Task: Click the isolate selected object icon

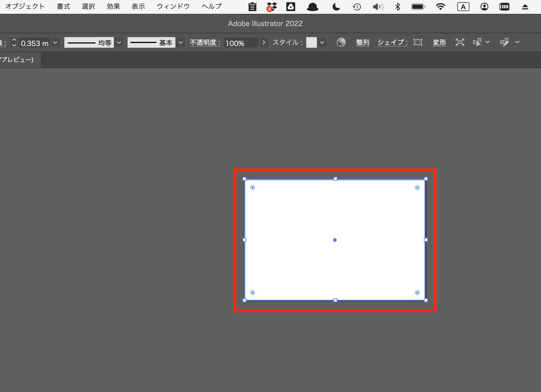Action: [x=460, y=42]
